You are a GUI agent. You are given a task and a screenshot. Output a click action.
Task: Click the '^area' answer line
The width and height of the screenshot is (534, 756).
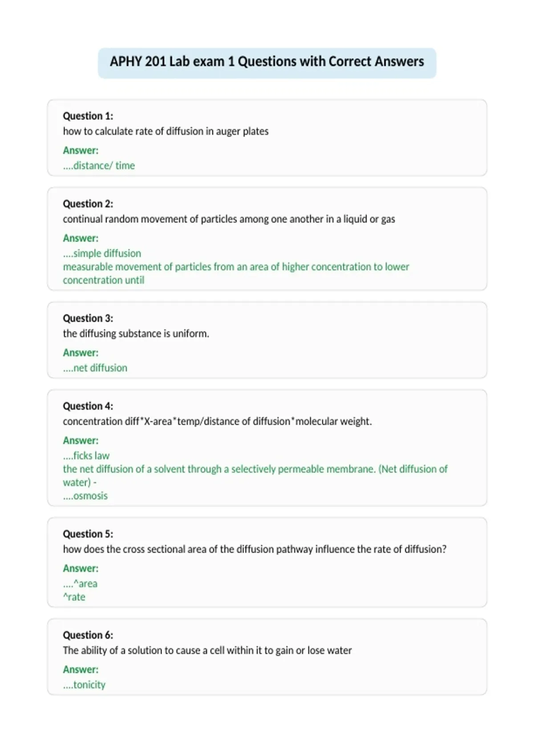[80, 583]
